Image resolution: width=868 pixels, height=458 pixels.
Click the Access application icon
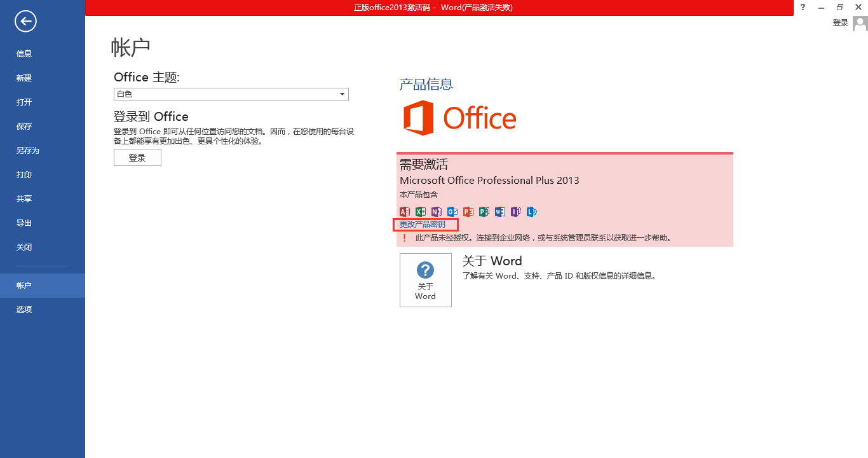(404, 212)
